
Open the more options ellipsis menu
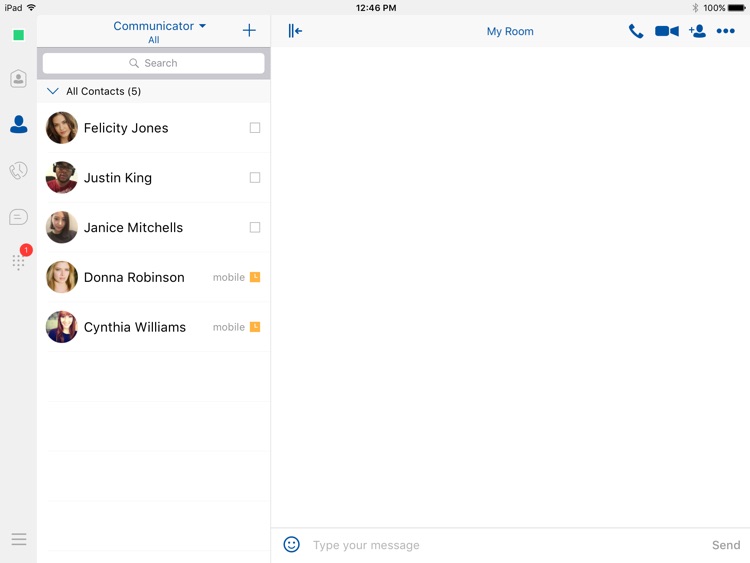[726, 31]
